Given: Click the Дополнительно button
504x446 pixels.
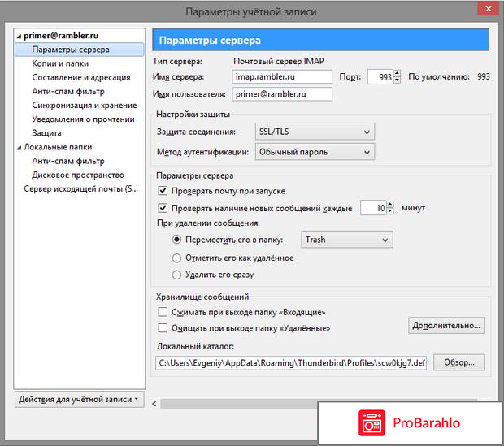Looking at the screenshot, I should pos(446,326).
